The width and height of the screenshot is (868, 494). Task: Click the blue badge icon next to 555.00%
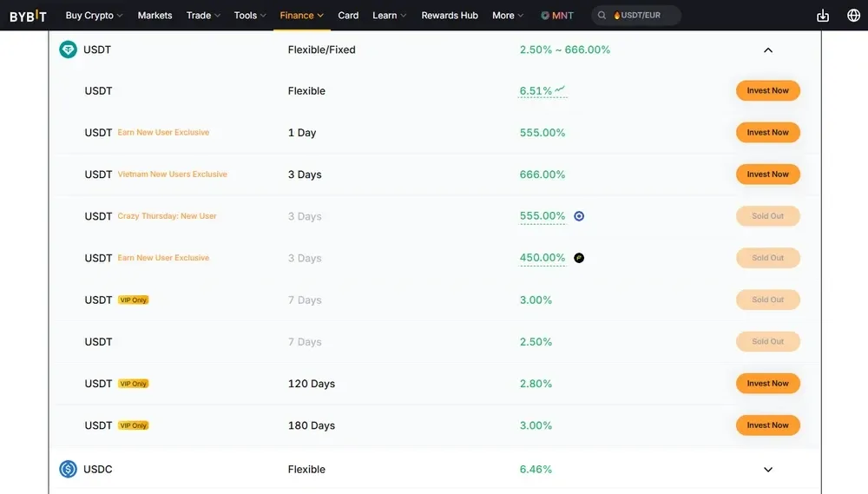579,216
